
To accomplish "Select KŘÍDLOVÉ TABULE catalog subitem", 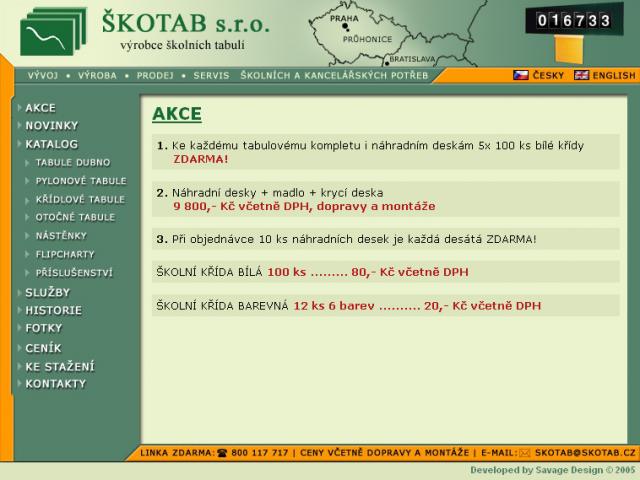I will coord(80,199).
